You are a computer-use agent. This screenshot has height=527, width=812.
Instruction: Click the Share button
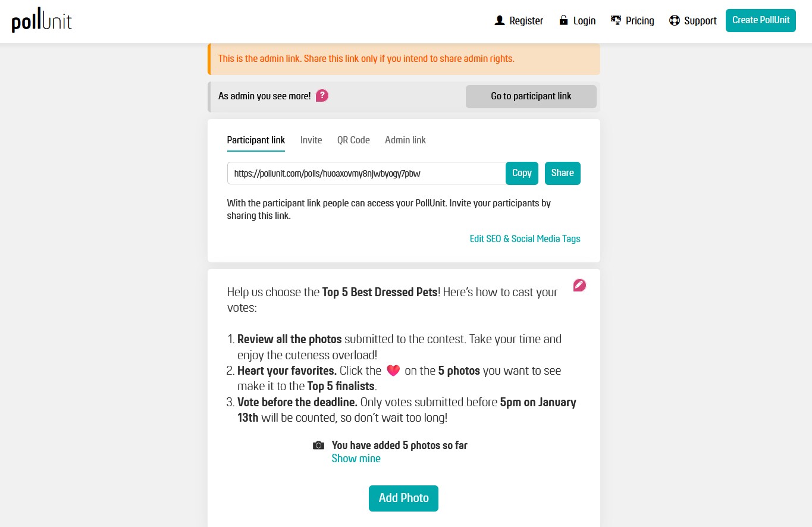pos(563,173)
